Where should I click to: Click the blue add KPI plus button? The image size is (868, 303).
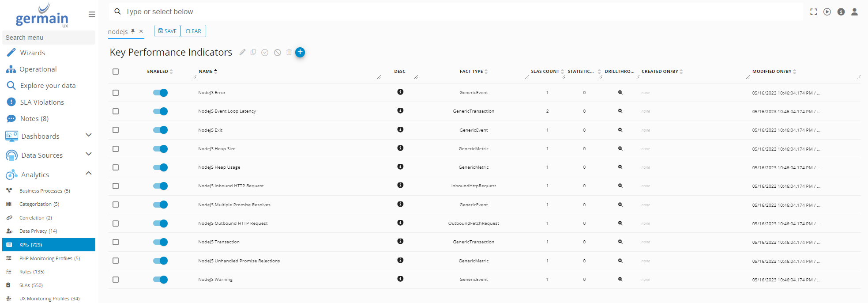pos(300,52)
